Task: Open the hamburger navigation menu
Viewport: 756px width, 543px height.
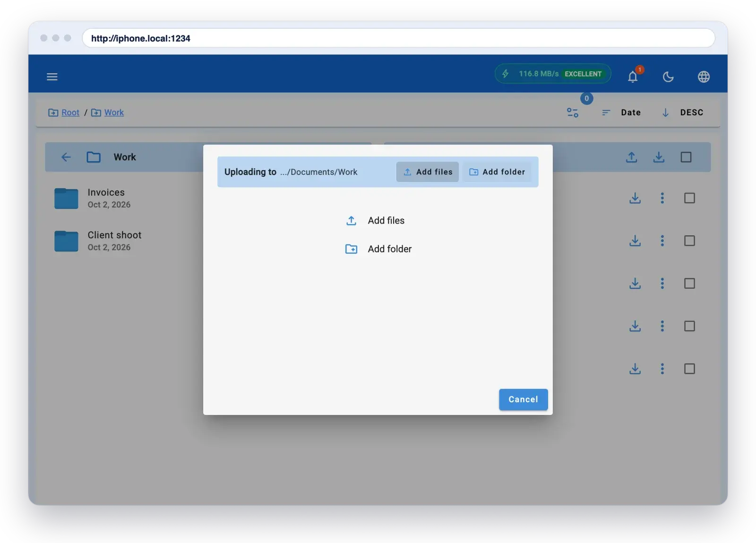Action: coord(52,77)
